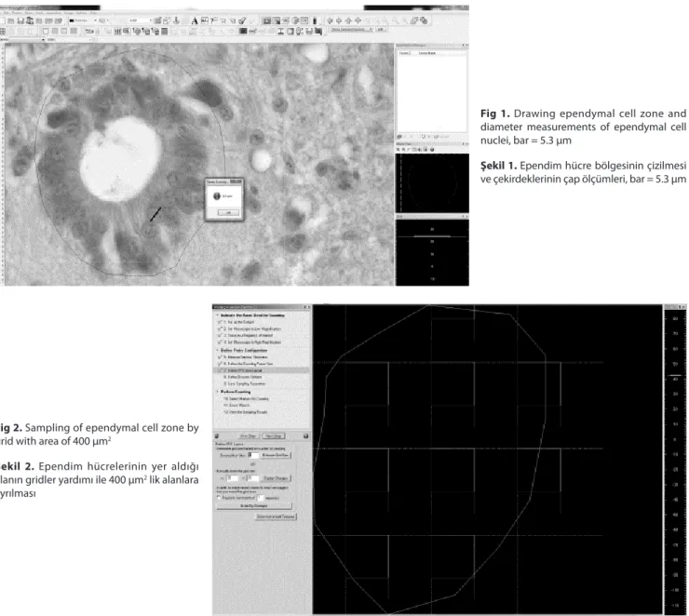The height and width of the screenshot is (616, 689).
Task: Open the dropdown right of second toolbar row
Action: tap(352, 30)
